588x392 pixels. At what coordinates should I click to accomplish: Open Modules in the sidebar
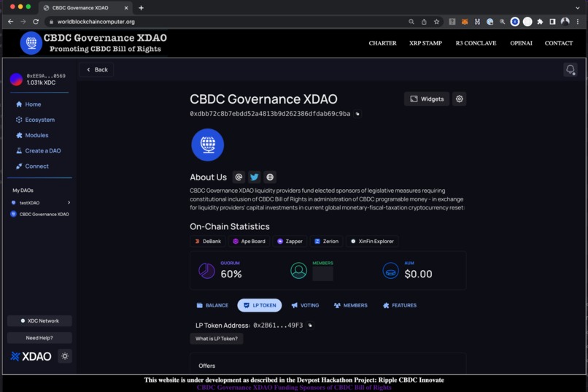(x=32, y=135)
